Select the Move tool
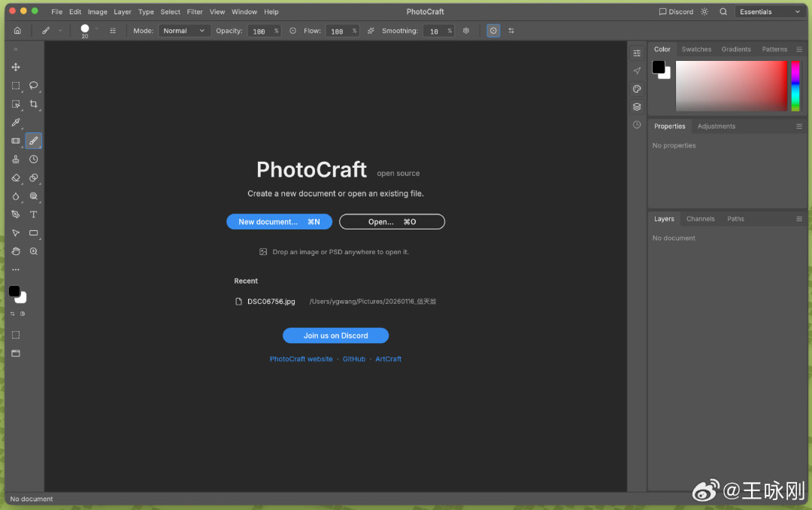 tap(16, 68)
